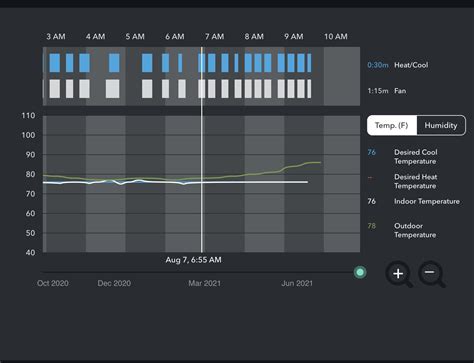Click the 10 AM time axis label
The image size is (474, 363).
[x=336, y=37]
